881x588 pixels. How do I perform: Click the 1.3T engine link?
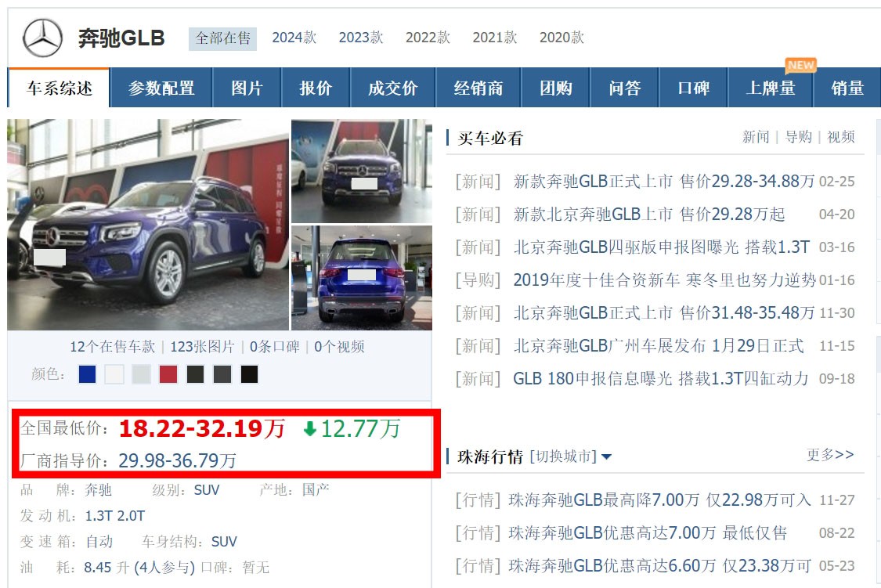[99, 515]
